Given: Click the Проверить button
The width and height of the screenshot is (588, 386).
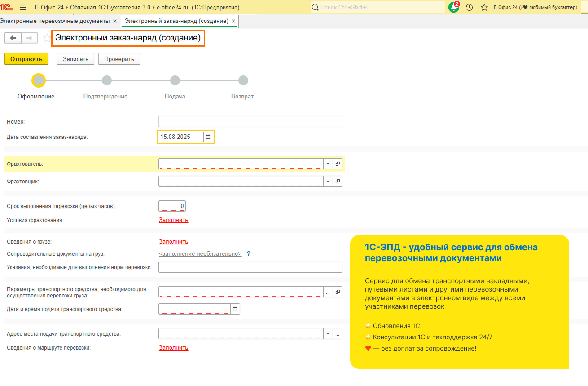Looking at the screenshot, I should click(119, 59).
